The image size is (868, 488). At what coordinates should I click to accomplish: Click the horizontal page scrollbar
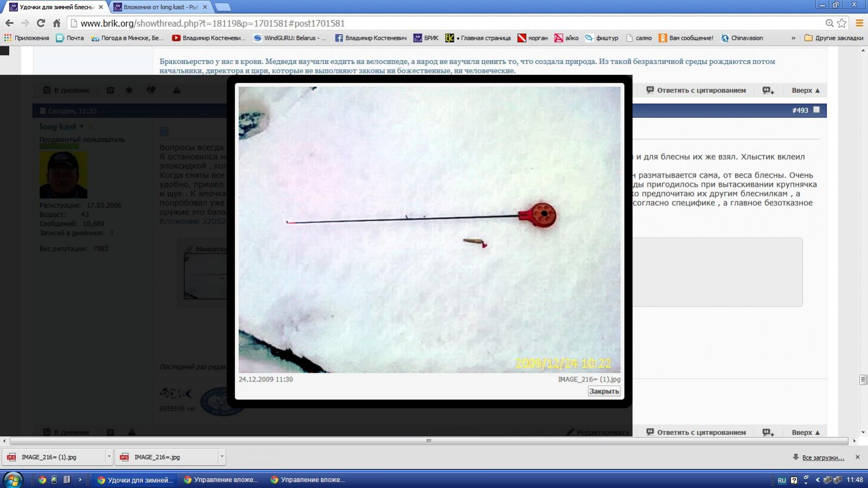[x=428, y=441]
